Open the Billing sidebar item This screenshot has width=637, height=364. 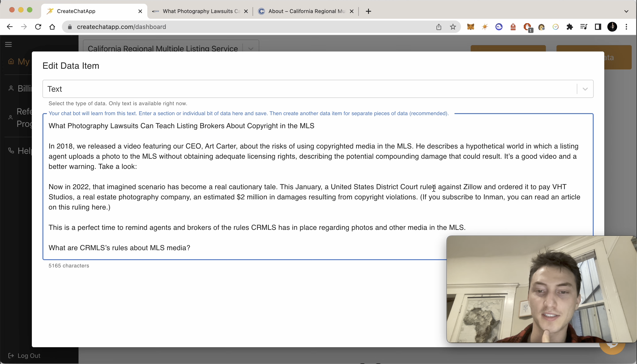coord(20,88)
